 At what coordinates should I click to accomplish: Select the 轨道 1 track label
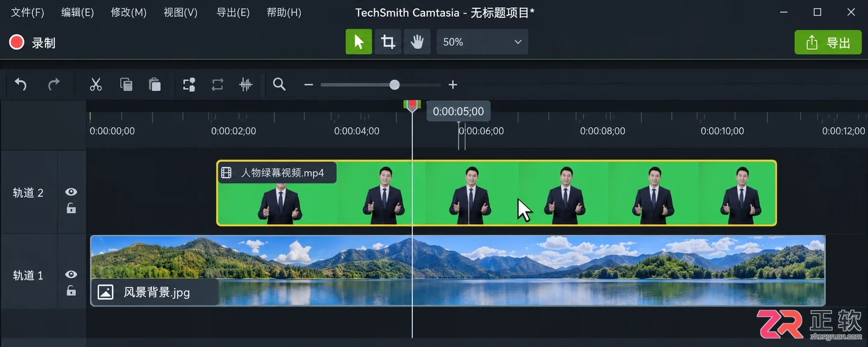(28, 275)
